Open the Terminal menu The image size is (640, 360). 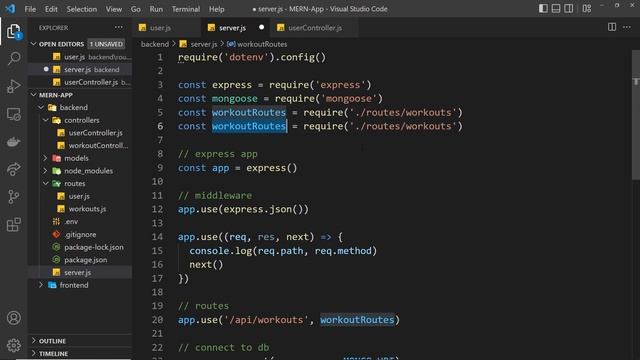click(x=186, y=9)
